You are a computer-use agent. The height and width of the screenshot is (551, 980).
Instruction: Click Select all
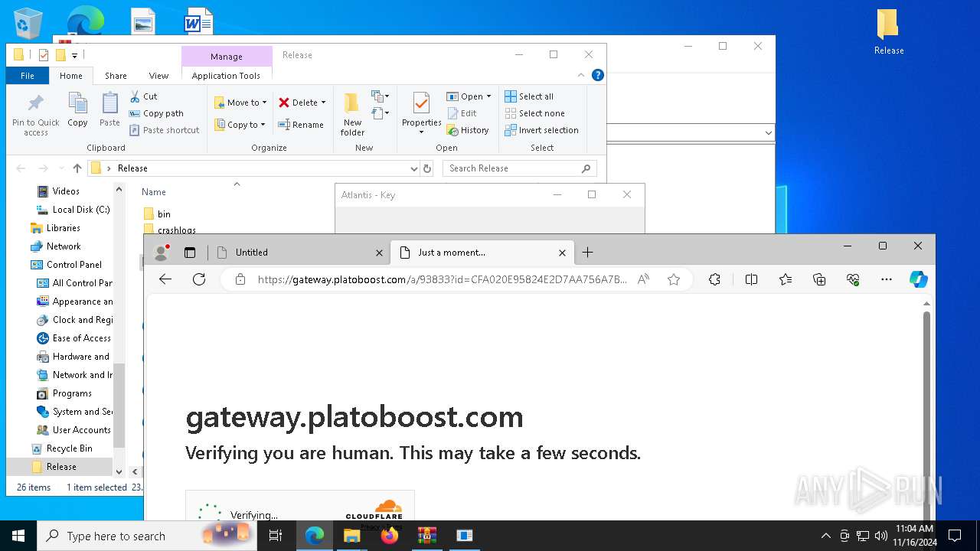click(529, 96)
